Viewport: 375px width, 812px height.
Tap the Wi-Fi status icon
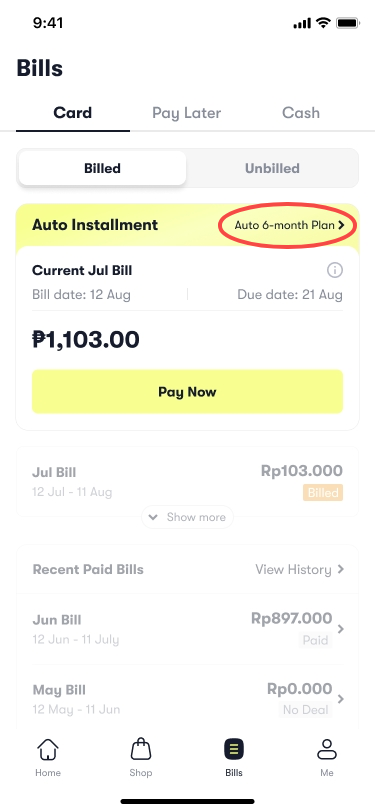point(324,23)
